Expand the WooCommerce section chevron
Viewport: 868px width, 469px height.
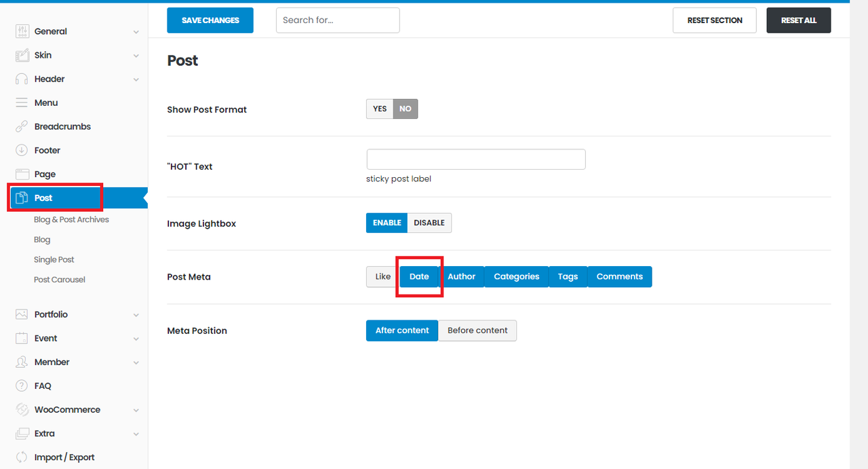(136, 410)
